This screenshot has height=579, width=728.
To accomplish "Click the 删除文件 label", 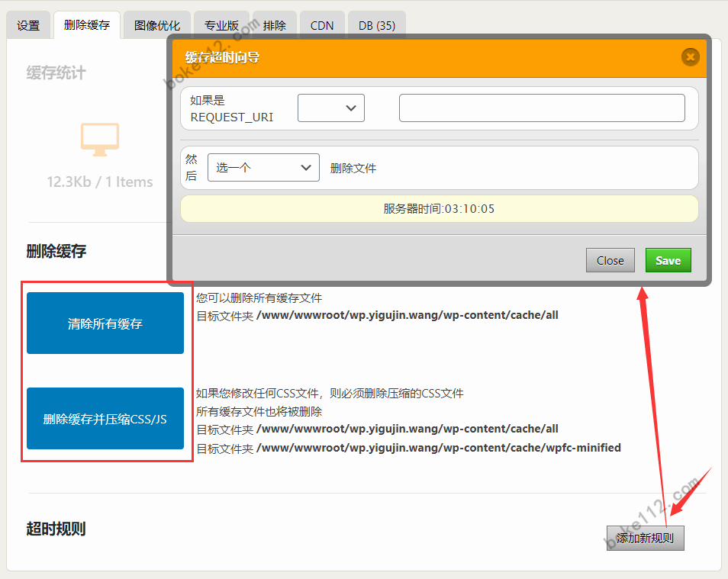I will point(353,168).
